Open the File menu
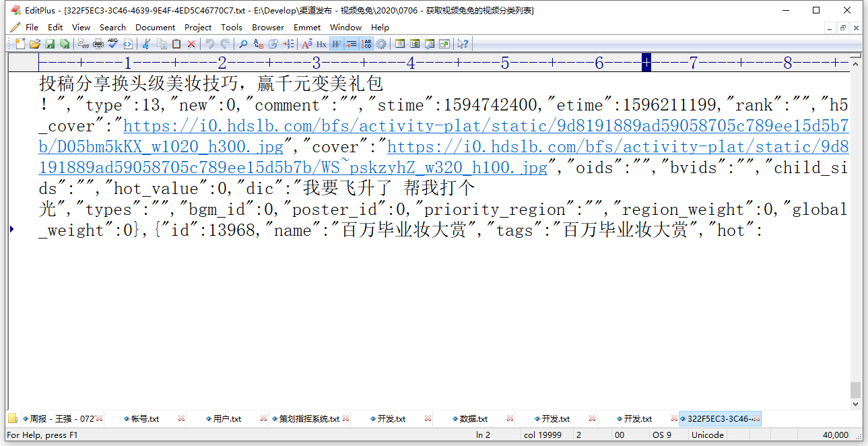The image size is (868, 446). [x=32, y=27]
